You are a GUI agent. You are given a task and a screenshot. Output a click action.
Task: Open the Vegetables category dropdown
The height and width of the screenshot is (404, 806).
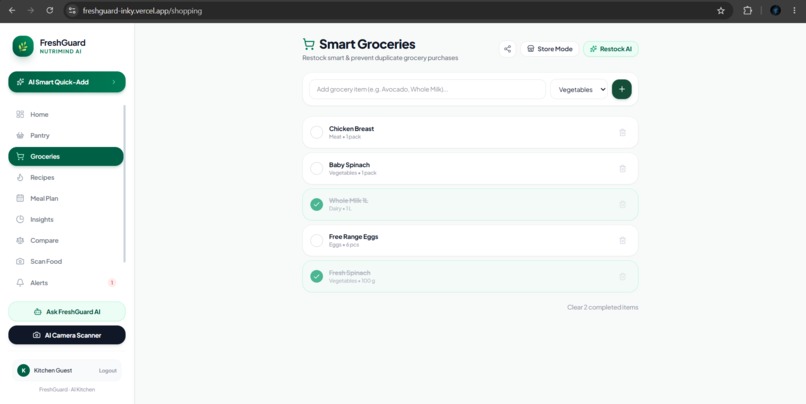579,89
